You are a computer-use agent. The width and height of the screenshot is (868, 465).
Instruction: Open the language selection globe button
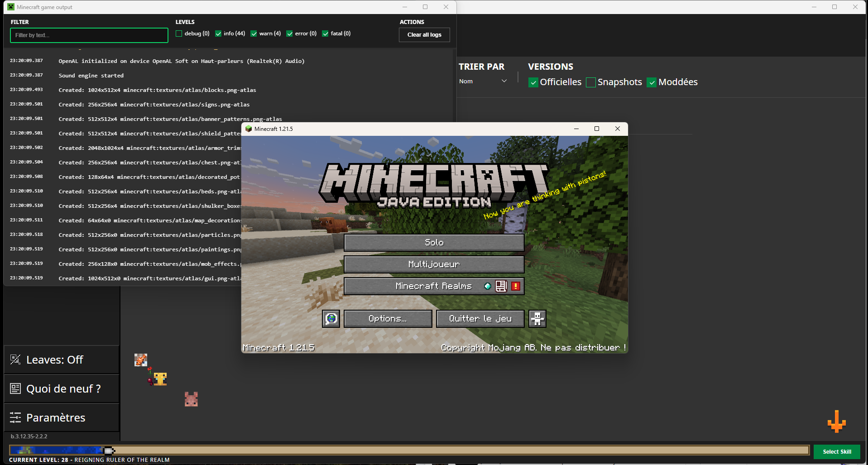tap(331, 319)
